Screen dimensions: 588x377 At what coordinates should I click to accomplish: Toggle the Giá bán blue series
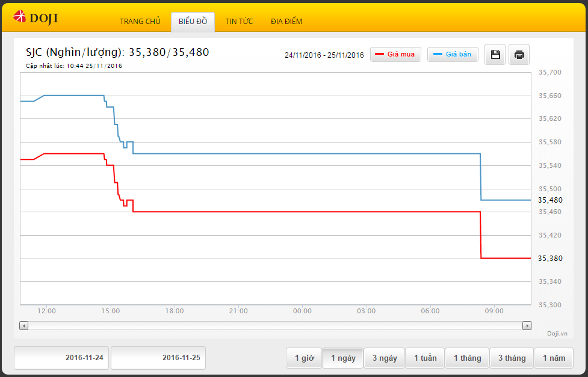pos(453,54)
